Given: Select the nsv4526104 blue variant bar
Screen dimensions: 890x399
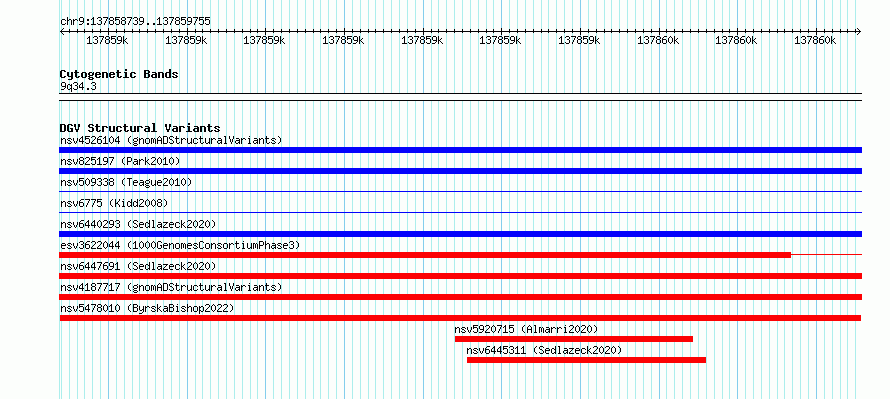Looking at the screenshot, I should (460, 150).
